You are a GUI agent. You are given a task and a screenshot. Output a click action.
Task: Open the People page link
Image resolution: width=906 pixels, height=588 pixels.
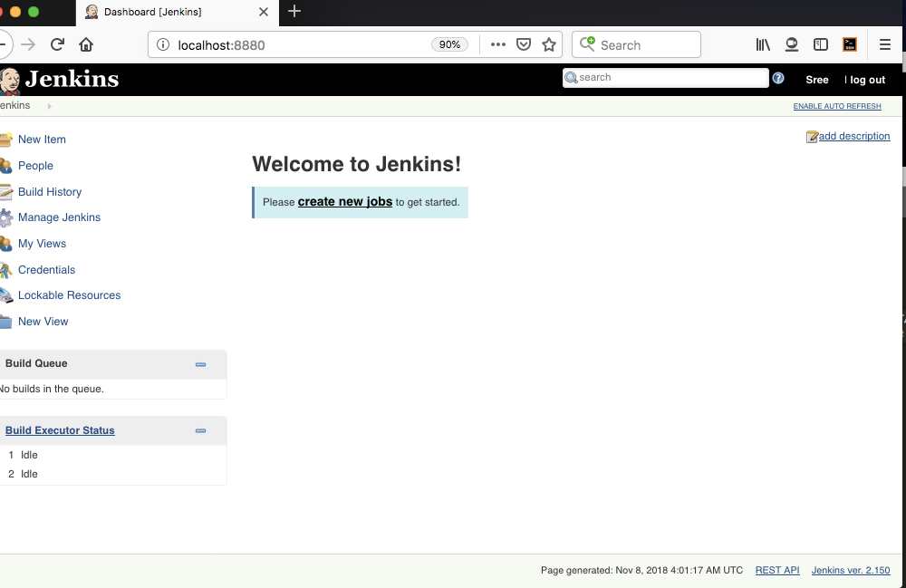coord(35,165)
